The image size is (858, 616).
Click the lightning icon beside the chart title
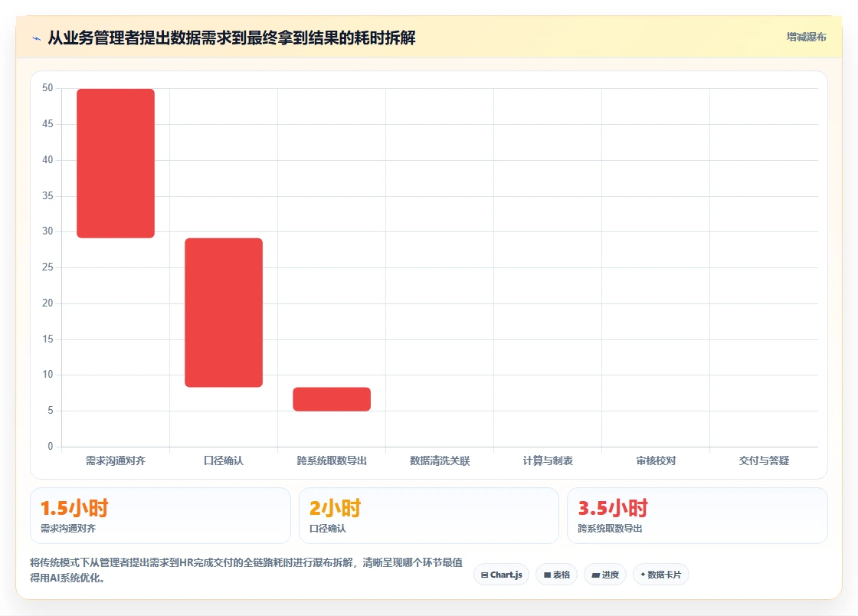pyautogui.click(x=37, y=38)
